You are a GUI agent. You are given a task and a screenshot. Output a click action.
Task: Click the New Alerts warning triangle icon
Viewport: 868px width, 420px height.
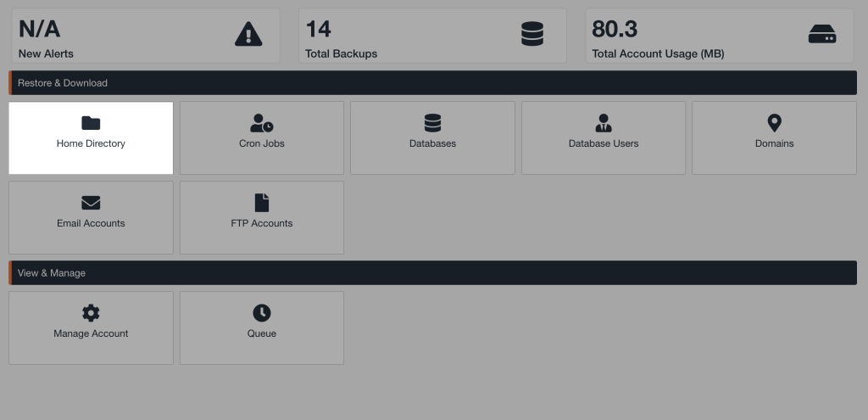[x=248, y=34]
